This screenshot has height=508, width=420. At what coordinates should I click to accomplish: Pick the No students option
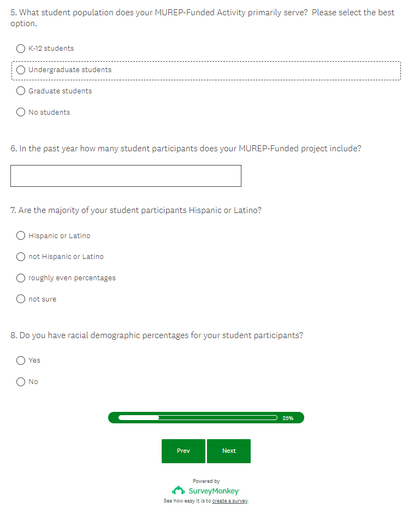tap(21, 113)
